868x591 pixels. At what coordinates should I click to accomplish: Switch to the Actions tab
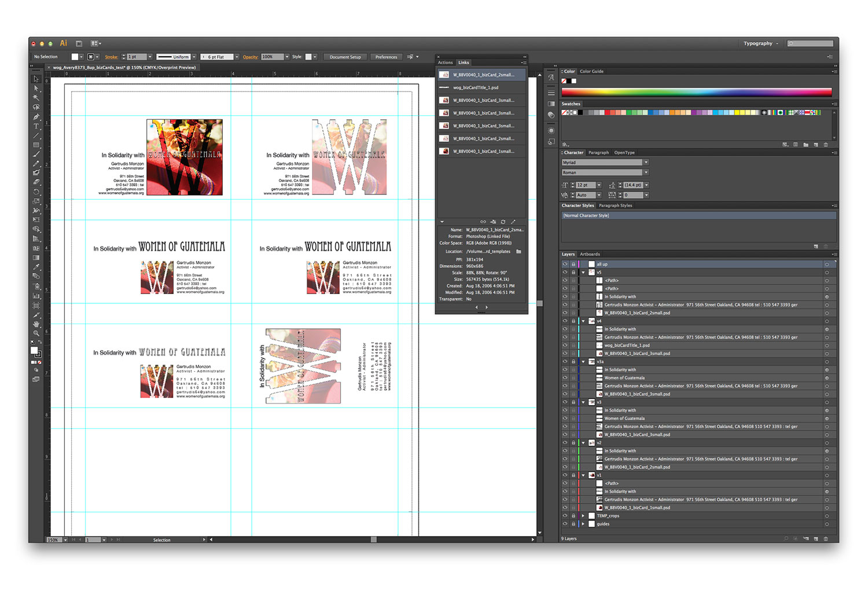click(446, 63)
